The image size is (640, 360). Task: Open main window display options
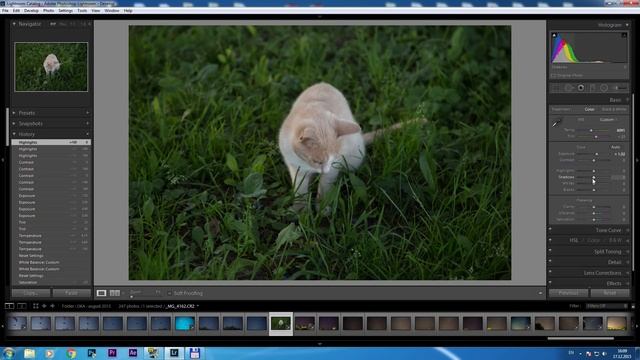click(9, 306)
